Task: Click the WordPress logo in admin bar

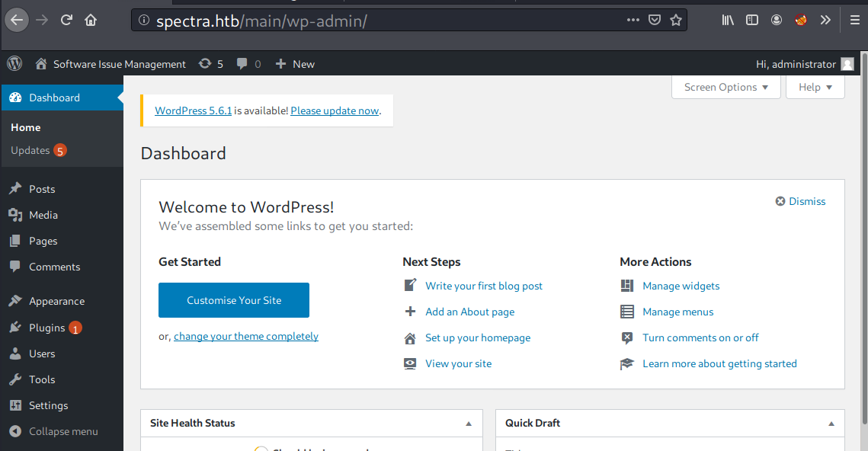Action: [15, 64]
